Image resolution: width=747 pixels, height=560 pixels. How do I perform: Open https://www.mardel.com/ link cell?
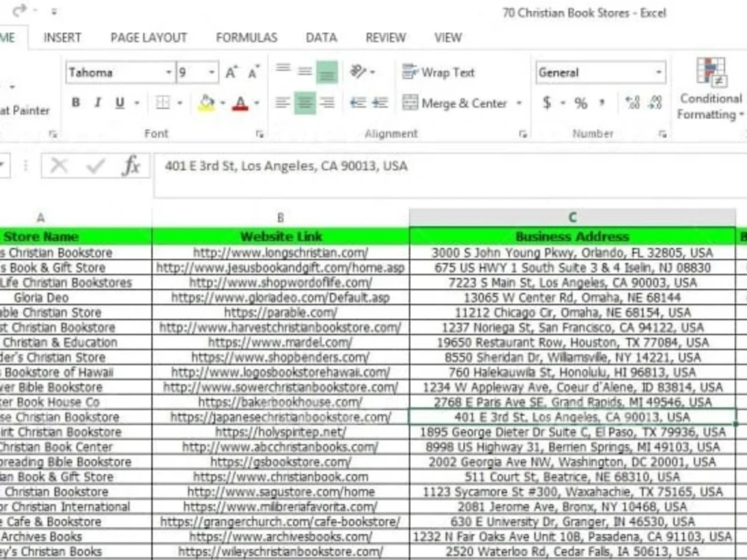pyautogui.click(x=281, y=343)
